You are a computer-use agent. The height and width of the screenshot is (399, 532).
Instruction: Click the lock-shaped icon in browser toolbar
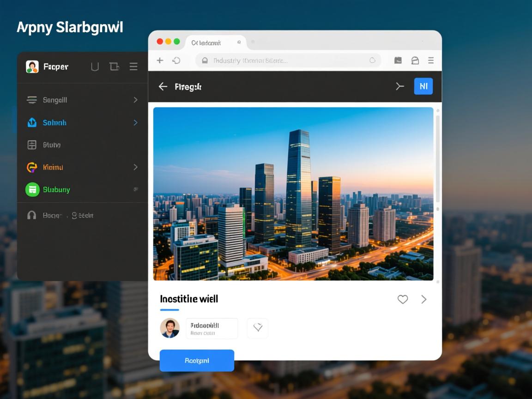pos(415,60)
